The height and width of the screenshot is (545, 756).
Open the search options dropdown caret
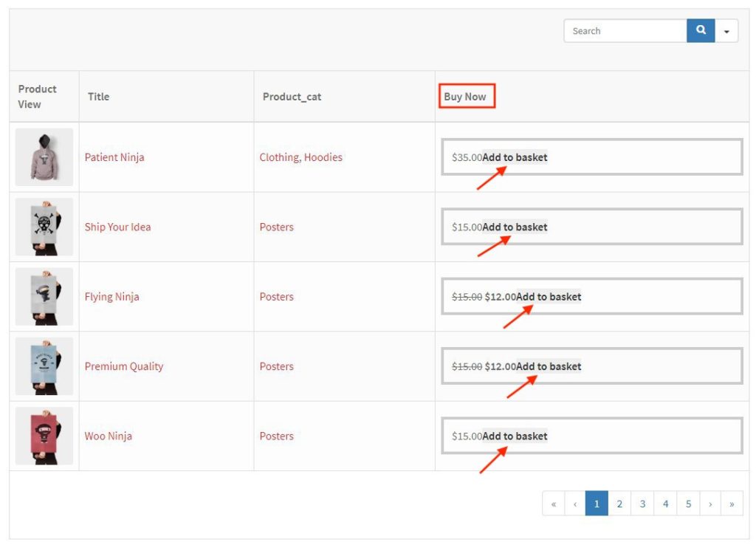point(726,31)
